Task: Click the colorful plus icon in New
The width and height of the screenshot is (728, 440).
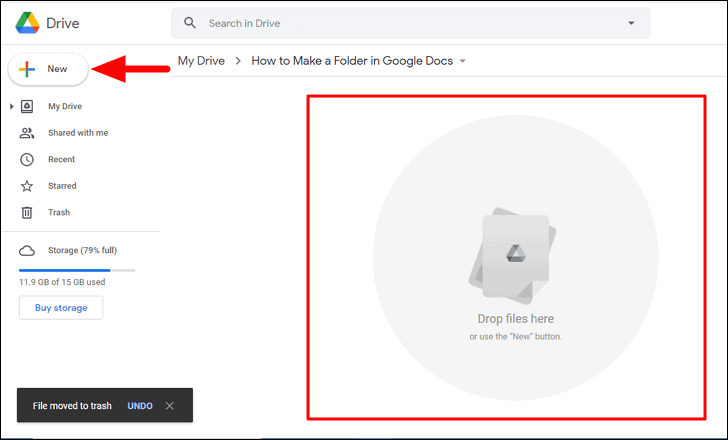Action: pyautogui.click(x=27, y=69)
